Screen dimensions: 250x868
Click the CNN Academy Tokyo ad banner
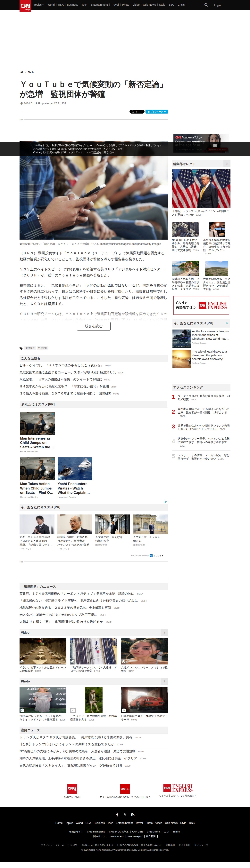201,143
